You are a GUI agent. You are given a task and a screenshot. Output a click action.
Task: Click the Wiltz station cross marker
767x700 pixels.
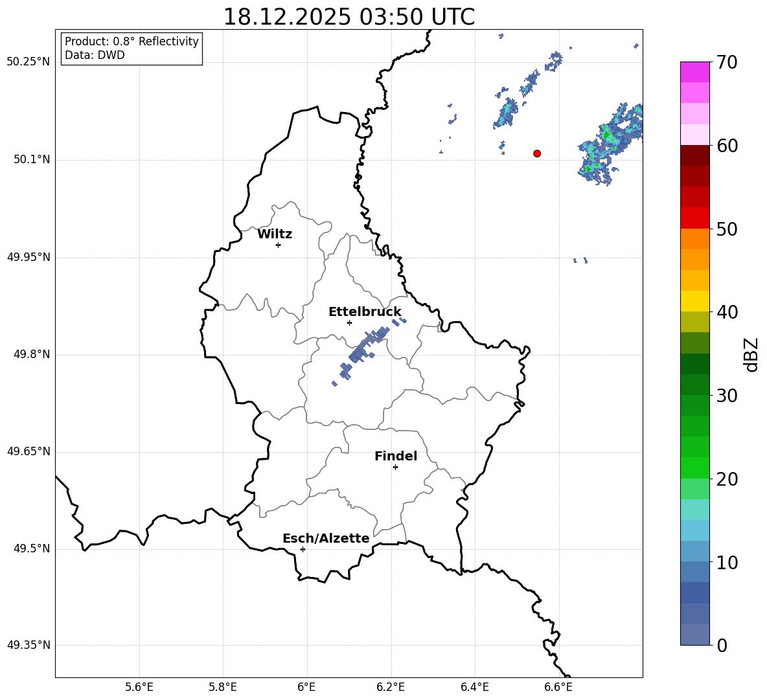tap(279, 245)
